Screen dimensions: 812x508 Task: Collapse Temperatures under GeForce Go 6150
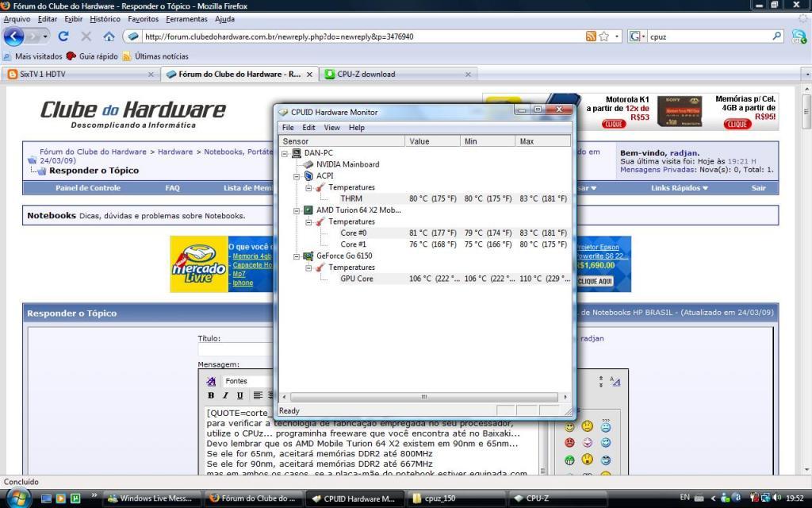click(308, 267)
